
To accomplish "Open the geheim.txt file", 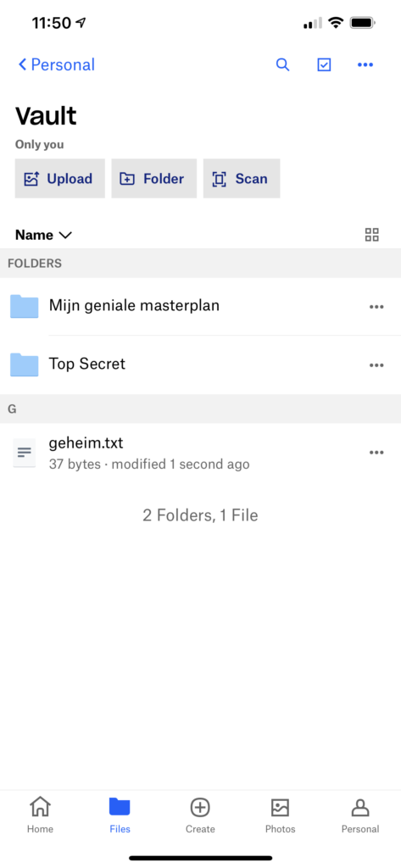I will point(200,453).
